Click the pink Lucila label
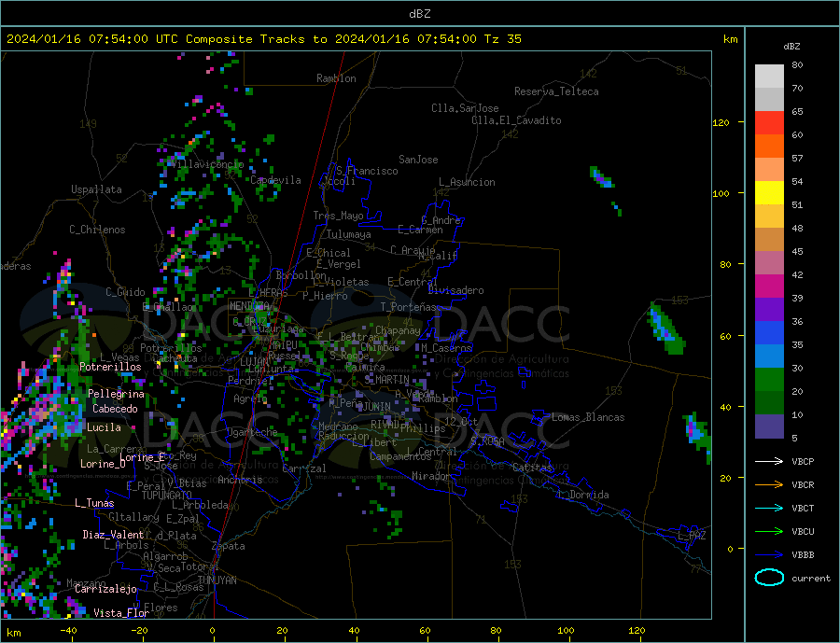Screen dimensions: 840x643 pos(104,427)
